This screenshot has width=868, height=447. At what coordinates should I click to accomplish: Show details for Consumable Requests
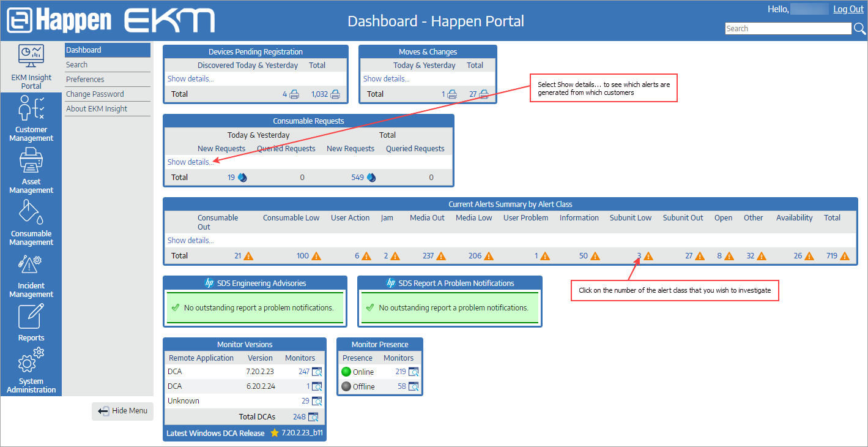tap(191, 162)
